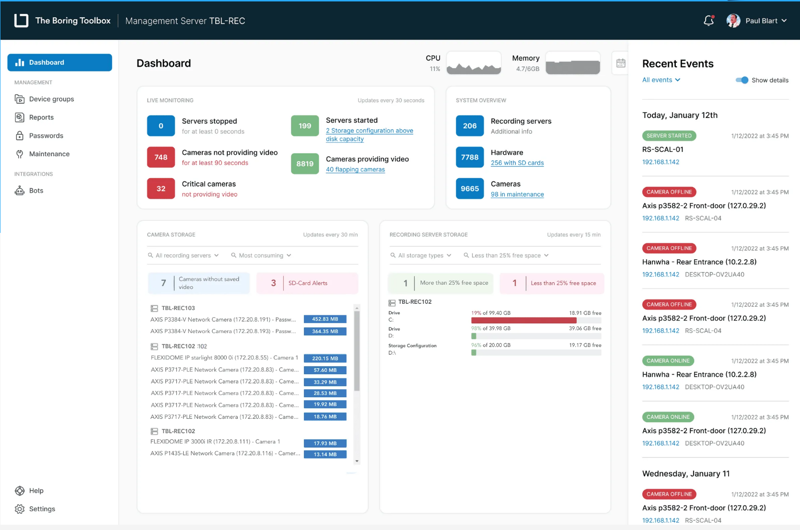Click the Passwords lock icon

coord(19,136)
